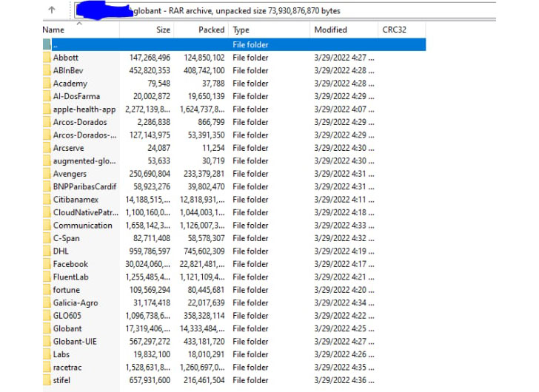Select the BNPParibasCardif folder row
Screen dimensions: 539x392
[84, 187]
